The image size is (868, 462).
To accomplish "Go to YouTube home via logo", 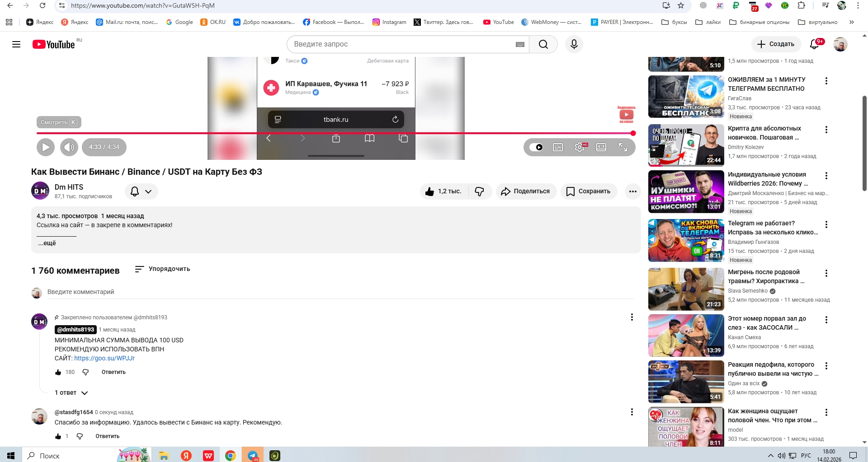I will 54,44.
